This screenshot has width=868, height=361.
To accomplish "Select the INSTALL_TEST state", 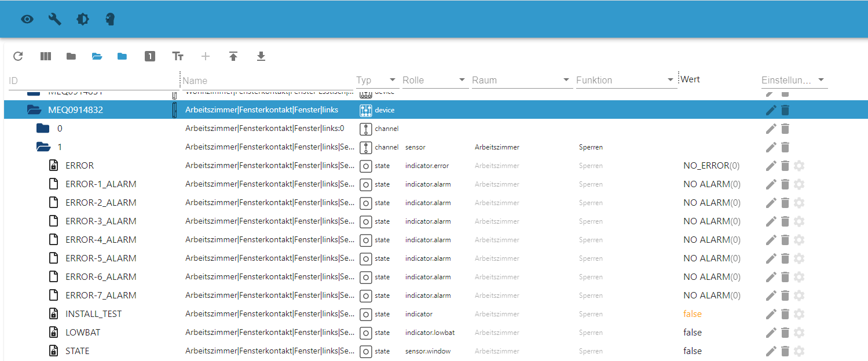I will pos(93,314).
